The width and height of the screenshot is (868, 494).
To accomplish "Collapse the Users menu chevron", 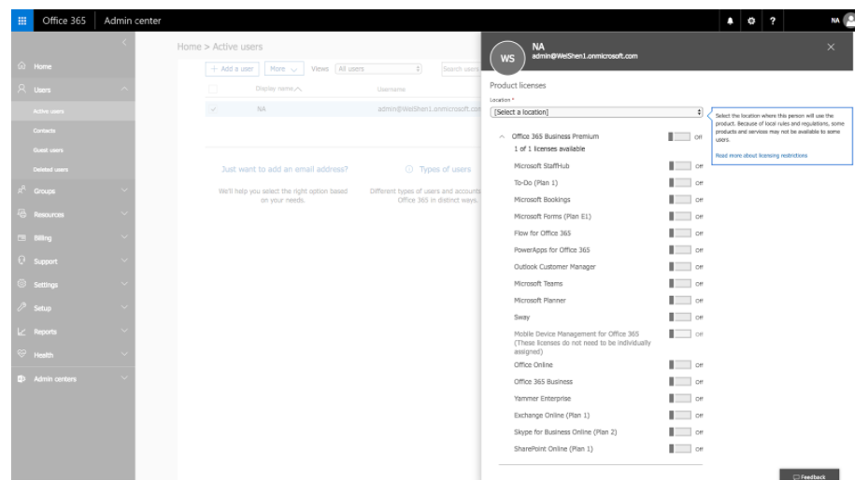I will click(124, 89).
